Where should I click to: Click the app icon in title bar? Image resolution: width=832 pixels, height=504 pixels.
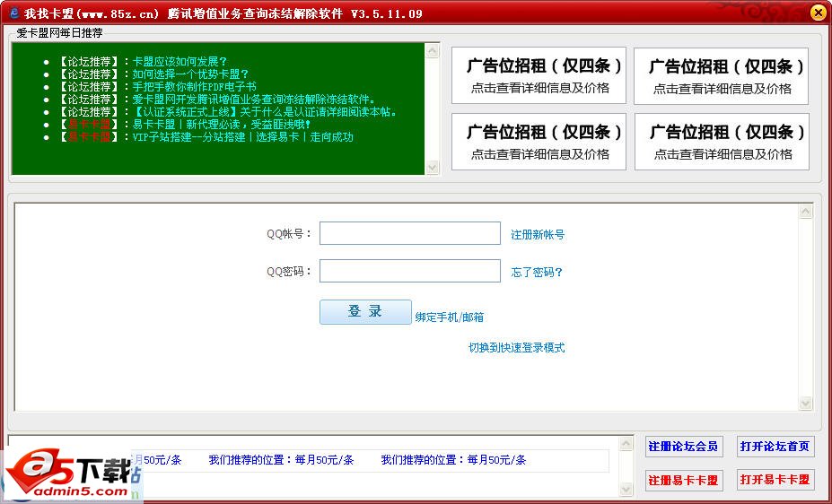13,13
